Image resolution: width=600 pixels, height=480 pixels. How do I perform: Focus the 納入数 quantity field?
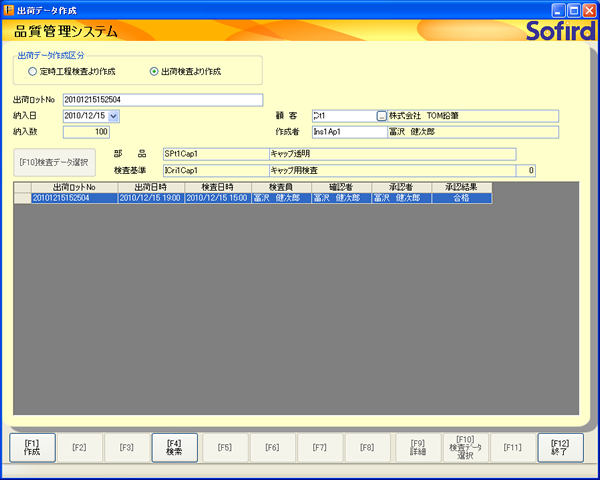[86, 131]
